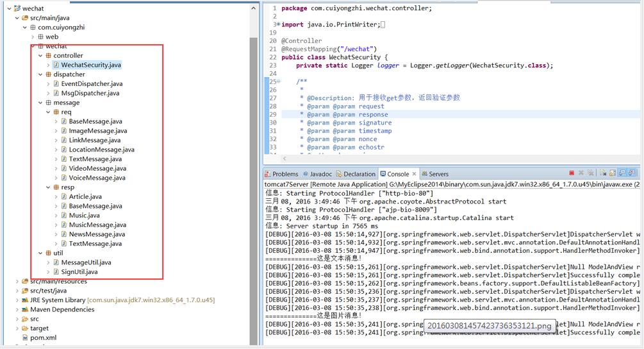The image size is (644, 349).
Task: Toggle show console on standard error change
Action: [632, 173]
